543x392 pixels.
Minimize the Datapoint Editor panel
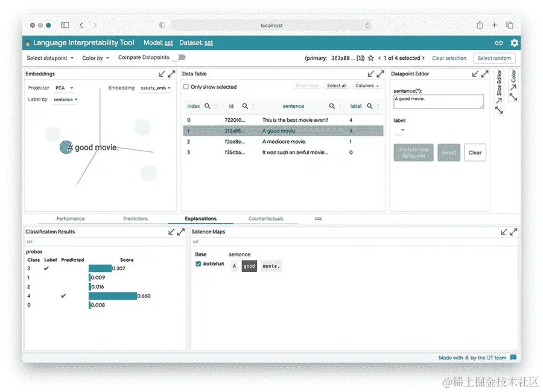pos(475,74)
